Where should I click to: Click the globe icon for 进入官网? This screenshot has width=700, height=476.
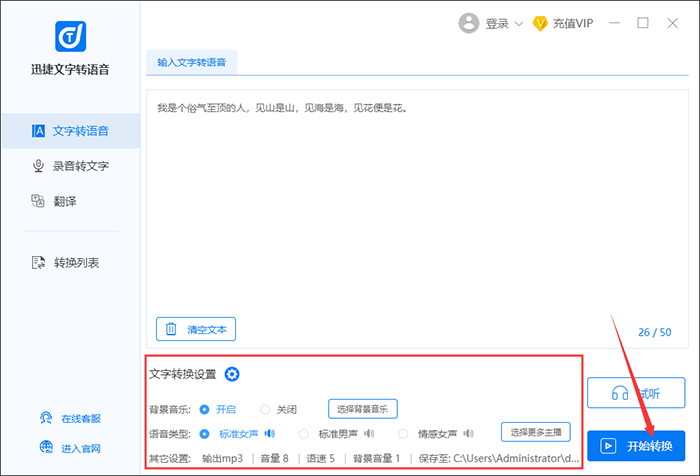pyautogui.click(x=46, y=447)
